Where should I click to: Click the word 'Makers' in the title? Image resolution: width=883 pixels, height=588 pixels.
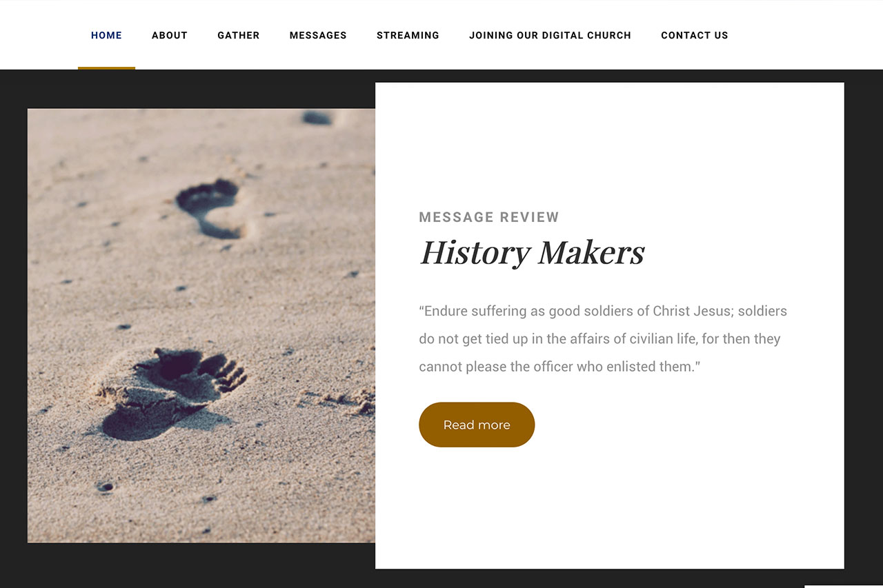point(591,252)
